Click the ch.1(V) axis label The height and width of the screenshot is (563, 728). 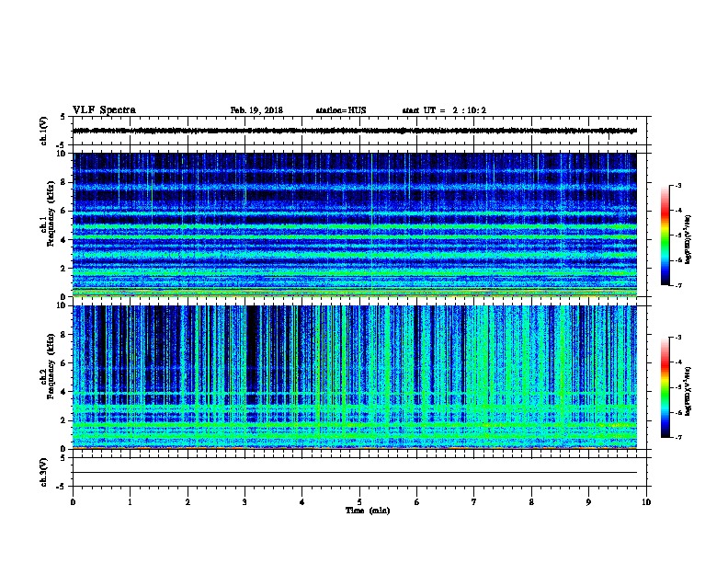pos(44,131)
